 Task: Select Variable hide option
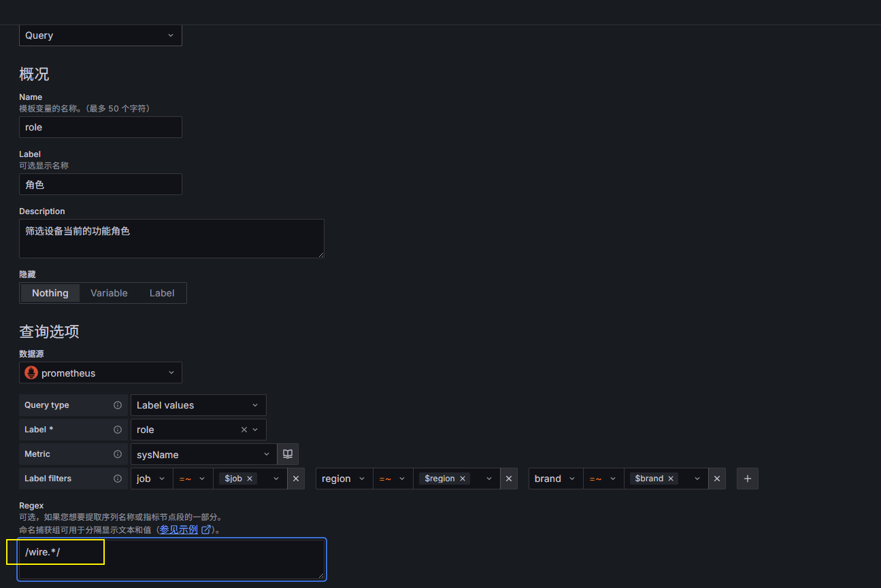[x=109, y=293]
